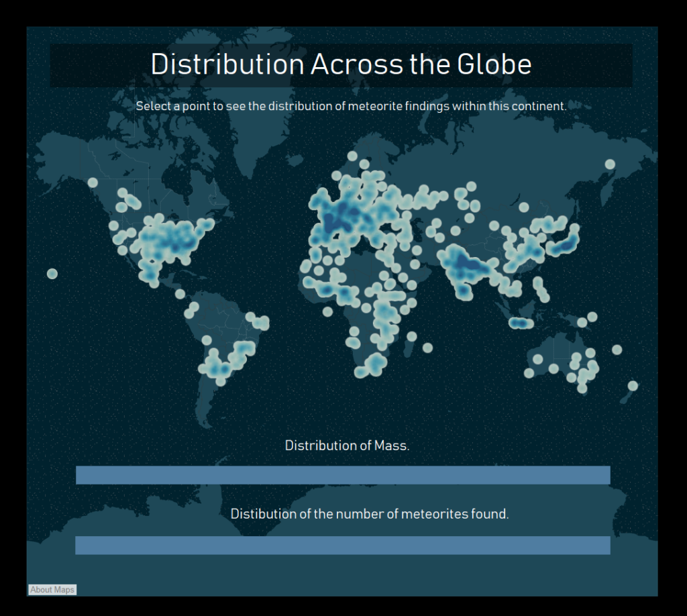This screenshot has height=616, width=687.
Task: Select the number of meteorites found bar
Action: (x=343, y=545)
